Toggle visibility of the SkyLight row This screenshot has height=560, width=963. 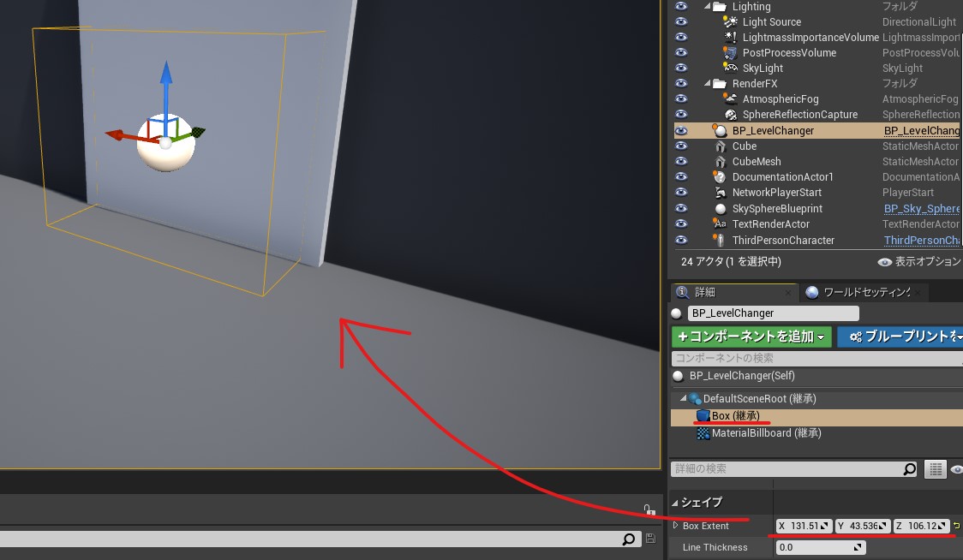tap(681, 69)
